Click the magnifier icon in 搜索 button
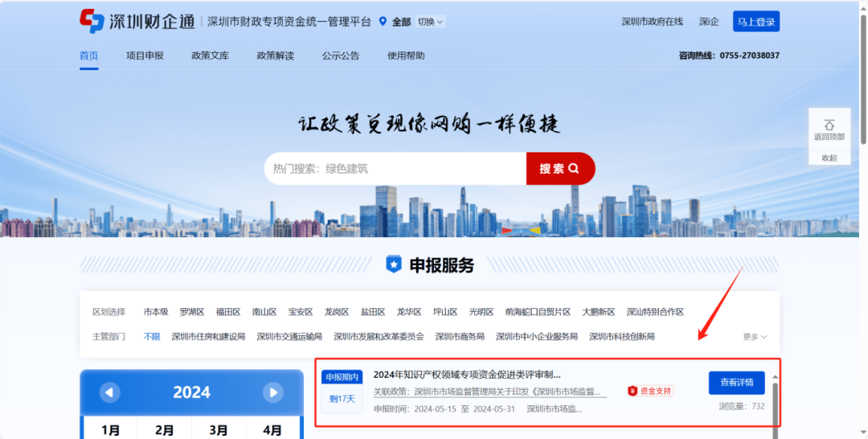Viewport: 868px width, 439px height. [x=574, y=168]
